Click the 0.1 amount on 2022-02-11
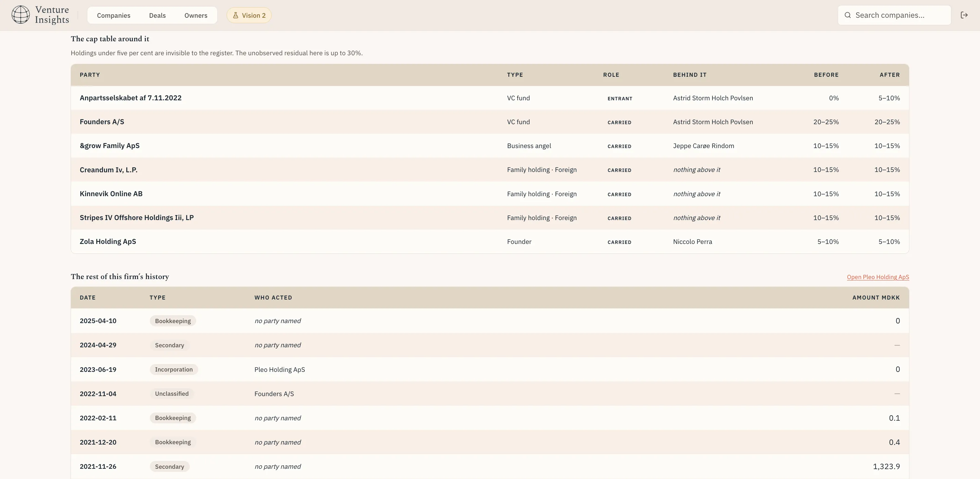The image size is (980, 479). coord(894,418)
